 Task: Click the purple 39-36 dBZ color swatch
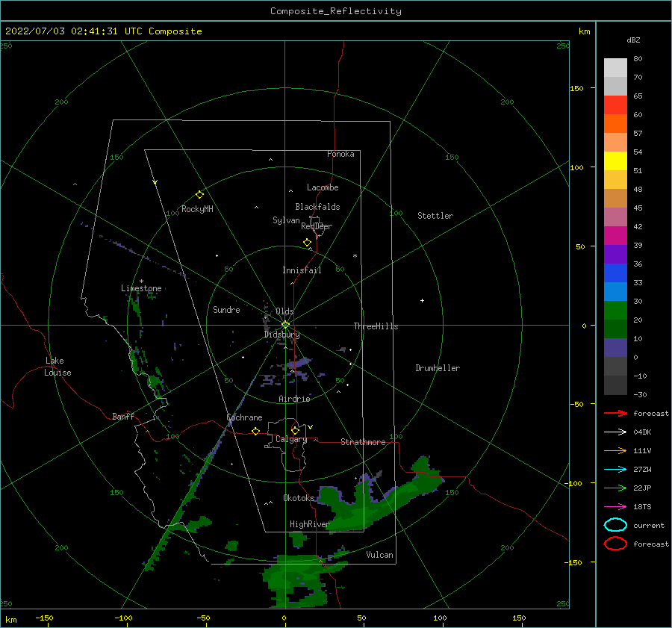615,255
